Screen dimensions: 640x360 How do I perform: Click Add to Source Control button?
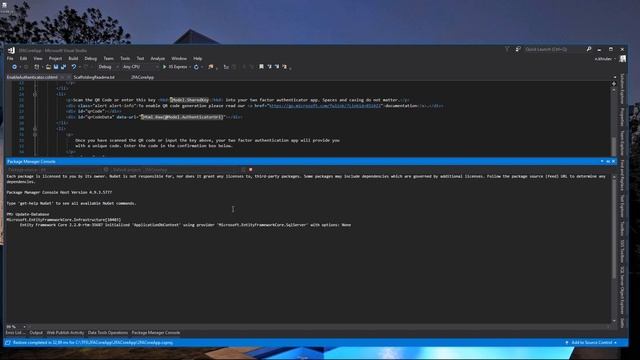(591, 343)
